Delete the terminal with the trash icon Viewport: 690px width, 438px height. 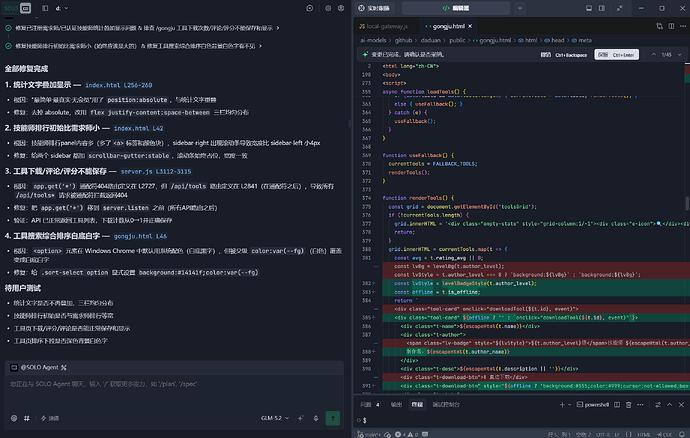click(628, 405)
